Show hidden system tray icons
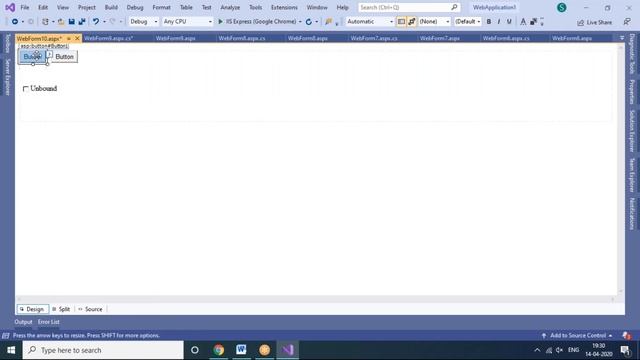This screenshot has height=360, width=640. click(537, 350)
